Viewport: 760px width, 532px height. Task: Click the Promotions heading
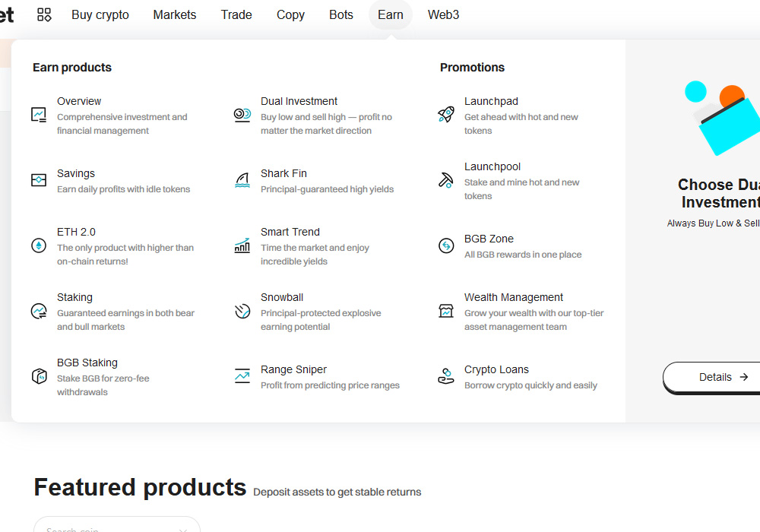pyautogui.click(x=472, y=68)
